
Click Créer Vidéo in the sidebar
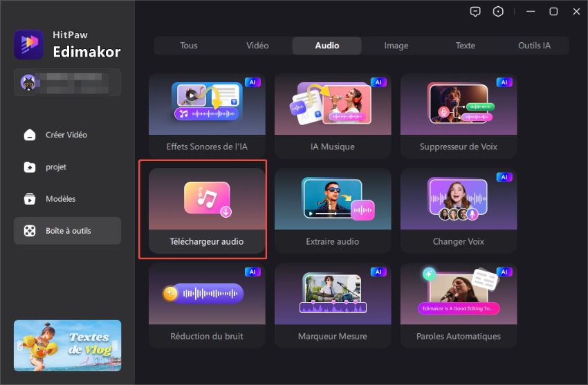tap(67, 135)
